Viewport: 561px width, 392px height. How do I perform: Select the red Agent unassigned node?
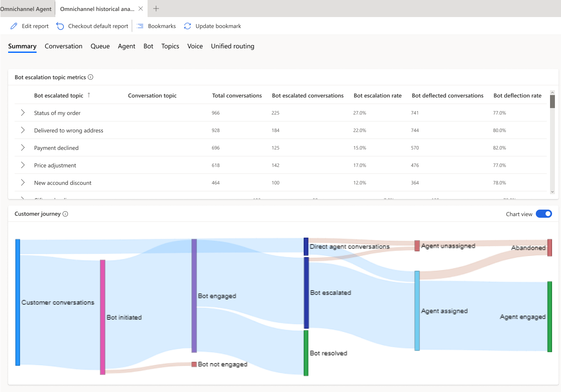417,246
